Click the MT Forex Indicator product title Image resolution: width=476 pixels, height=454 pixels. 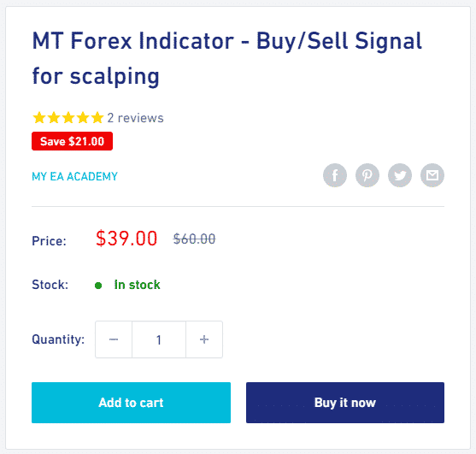click(227, 58)
